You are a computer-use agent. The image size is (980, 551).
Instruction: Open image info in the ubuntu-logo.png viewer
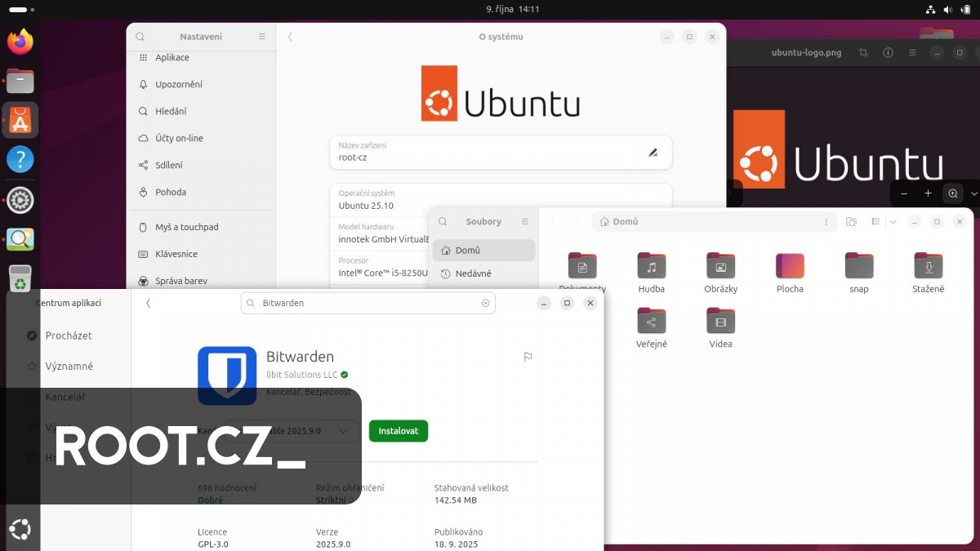[x=888, y=53]
